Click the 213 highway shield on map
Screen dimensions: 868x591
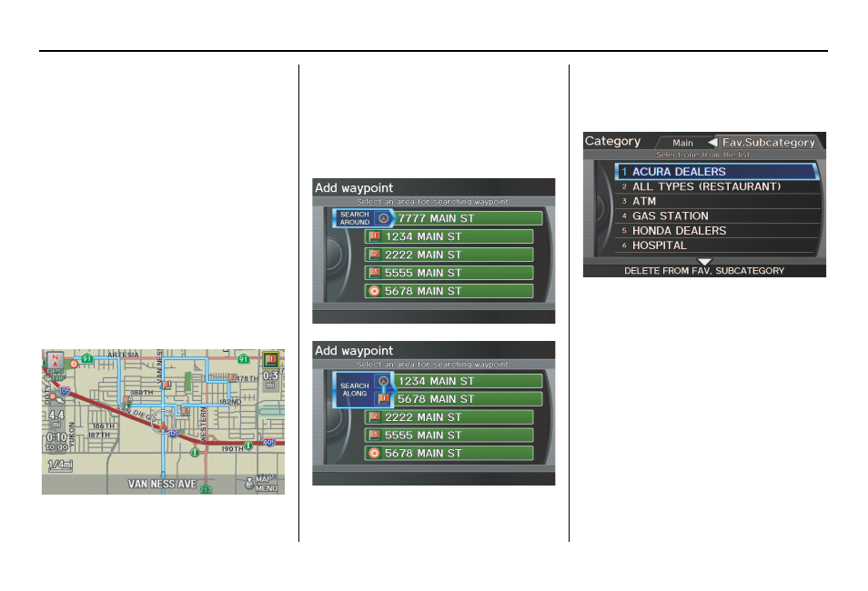(x=206, y=489)
